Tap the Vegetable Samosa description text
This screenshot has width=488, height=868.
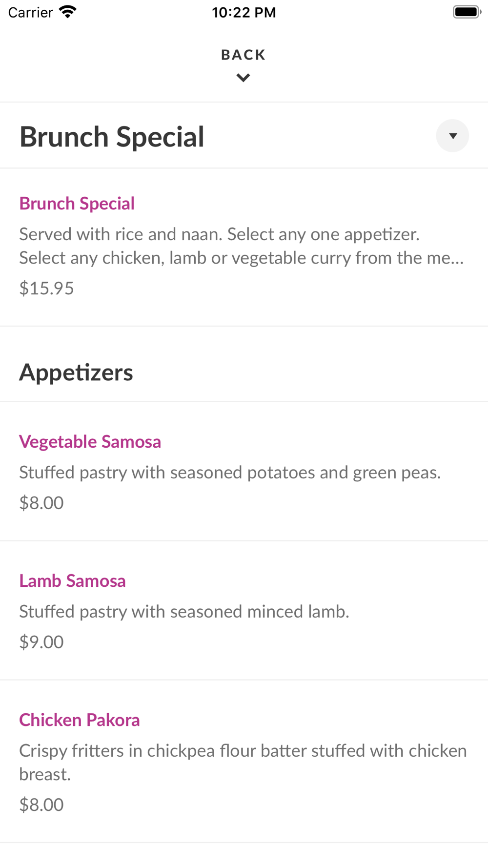[x=230, y=473]
